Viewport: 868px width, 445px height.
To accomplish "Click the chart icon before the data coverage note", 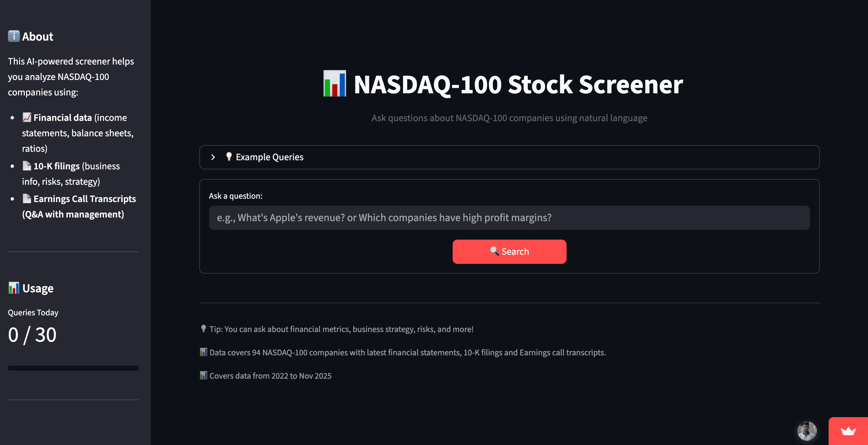I will pyautogui.click(x=203, y=352).
